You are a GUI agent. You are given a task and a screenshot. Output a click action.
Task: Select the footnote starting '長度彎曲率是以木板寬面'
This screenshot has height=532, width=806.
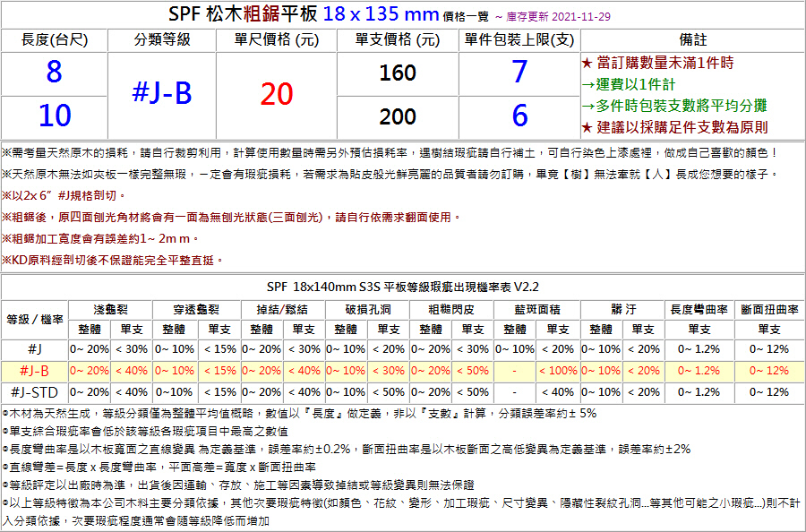coord(346,450)
